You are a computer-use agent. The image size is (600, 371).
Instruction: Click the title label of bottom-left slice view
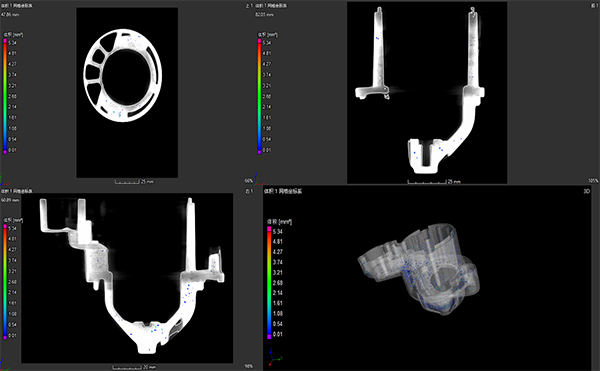point(17,191)
